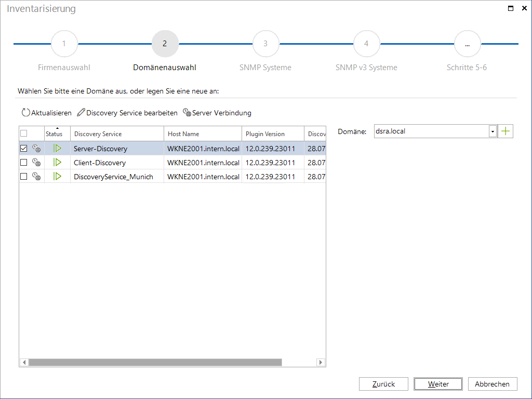Go to step 1 Firmenauswahl
This screenshot has width=532, height=399.
coord(64,44)
